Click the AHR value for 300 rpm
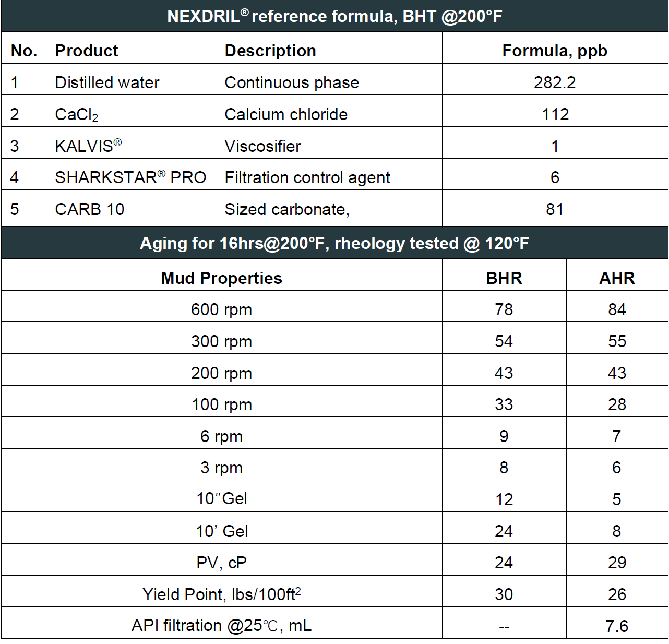669x644 pixels. coord(617,341)
